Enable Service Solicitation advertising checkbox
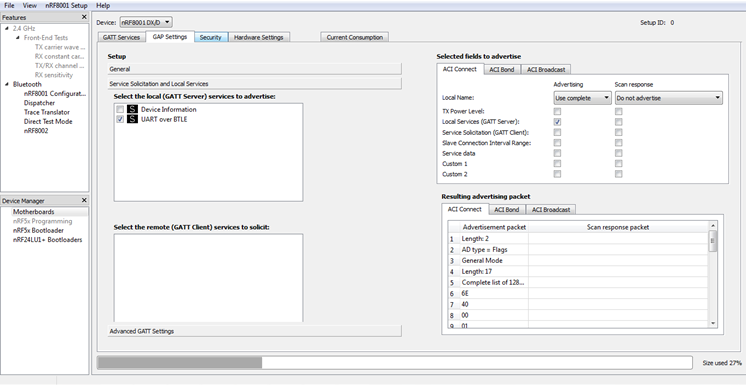Screen dimensions: 747x386 coord(557,132)
